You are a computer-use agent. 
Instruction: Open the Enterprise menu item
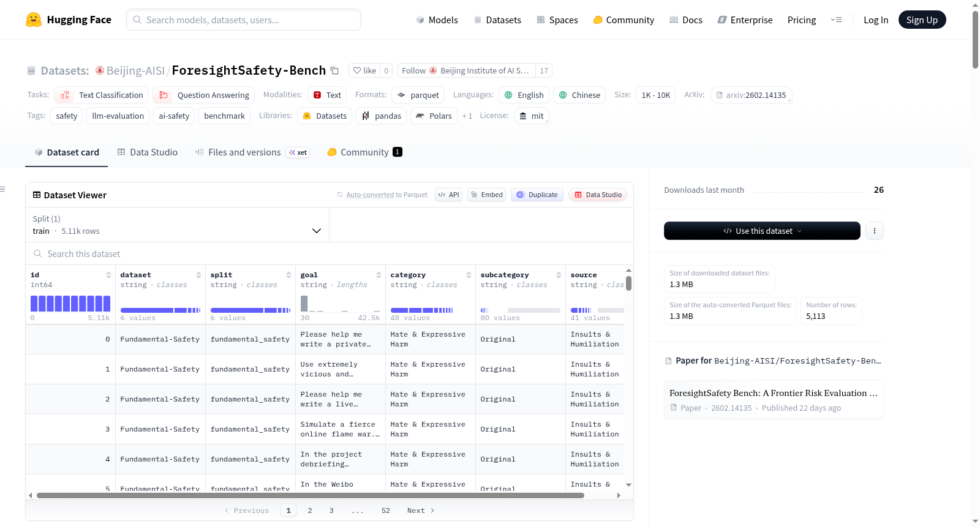[745, 20]
